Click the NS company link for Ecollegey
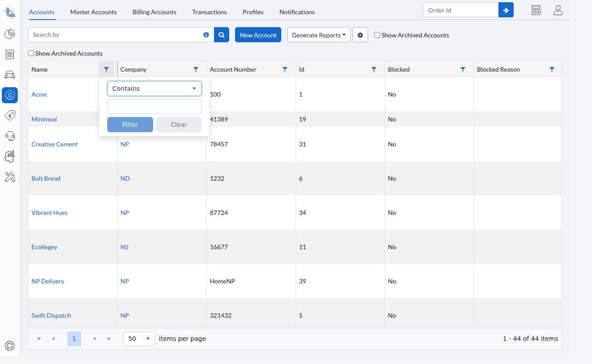The width and height of the screenshot is (592, 364). tap(125, 247)
